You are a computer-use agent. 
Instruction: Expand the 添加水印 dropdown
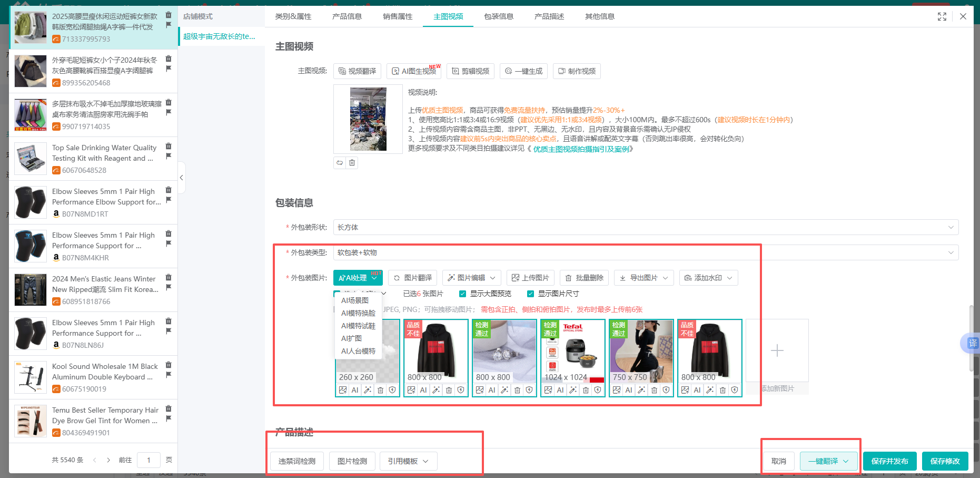point(708,278)
